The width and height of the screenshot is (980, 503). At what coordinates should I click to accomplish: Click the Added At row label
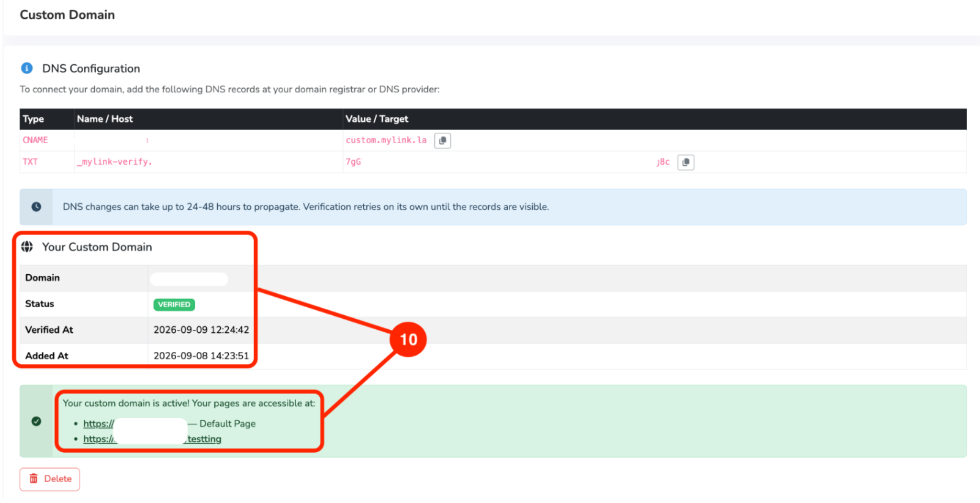[x=46, y=356]
